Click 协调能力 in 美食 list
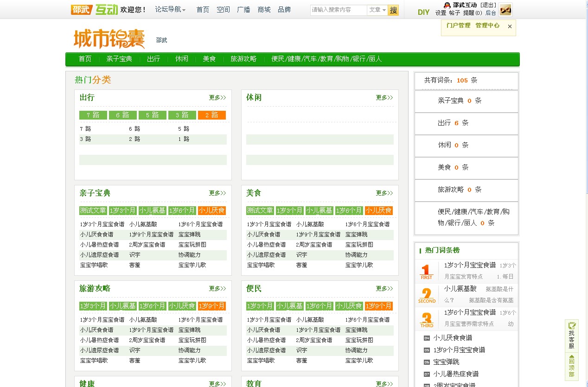The width and height of the screenshot is (588, 387). click(x=357, y=255)
